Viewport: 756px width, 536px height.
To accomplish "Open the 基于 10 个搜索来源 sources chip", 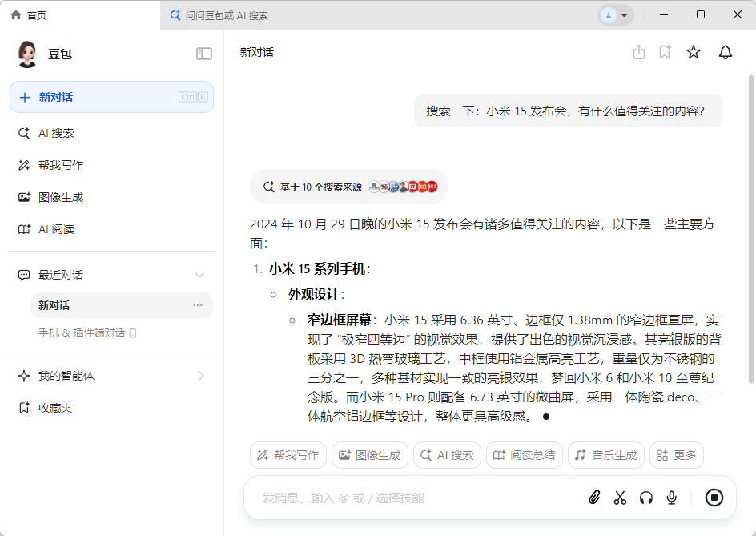I will [x=349, y=187].
